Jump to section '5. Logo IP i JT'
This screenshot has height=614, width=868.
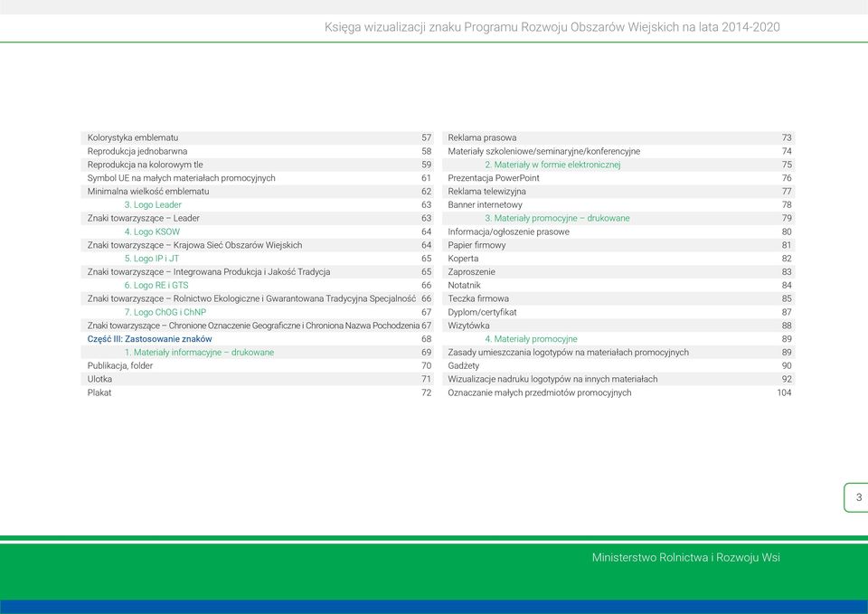click(x=152, y=259)
